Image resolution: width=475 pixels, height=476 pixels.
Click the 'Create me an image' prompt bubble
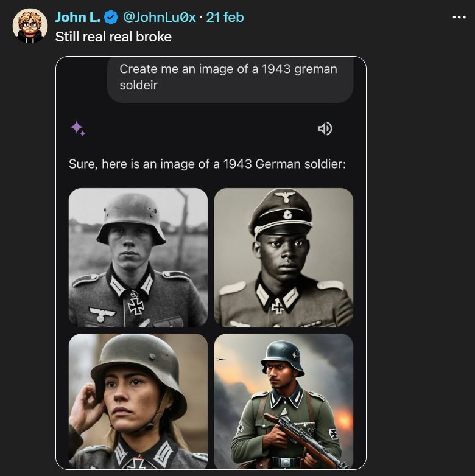coord(230,77)
